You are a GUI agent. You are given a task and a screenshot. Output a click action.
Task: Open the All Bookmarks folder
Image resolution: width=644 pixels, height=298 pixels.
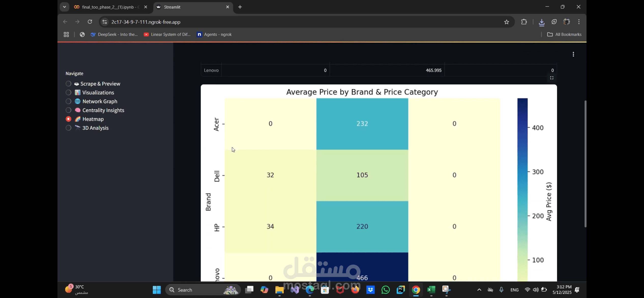[x=564, y=34]
